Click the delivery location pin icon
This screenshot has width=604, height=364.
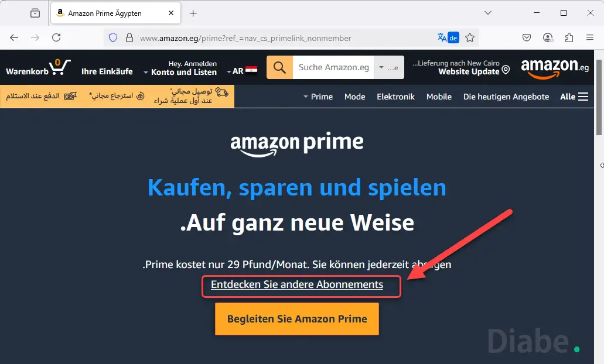coord(506,70)
